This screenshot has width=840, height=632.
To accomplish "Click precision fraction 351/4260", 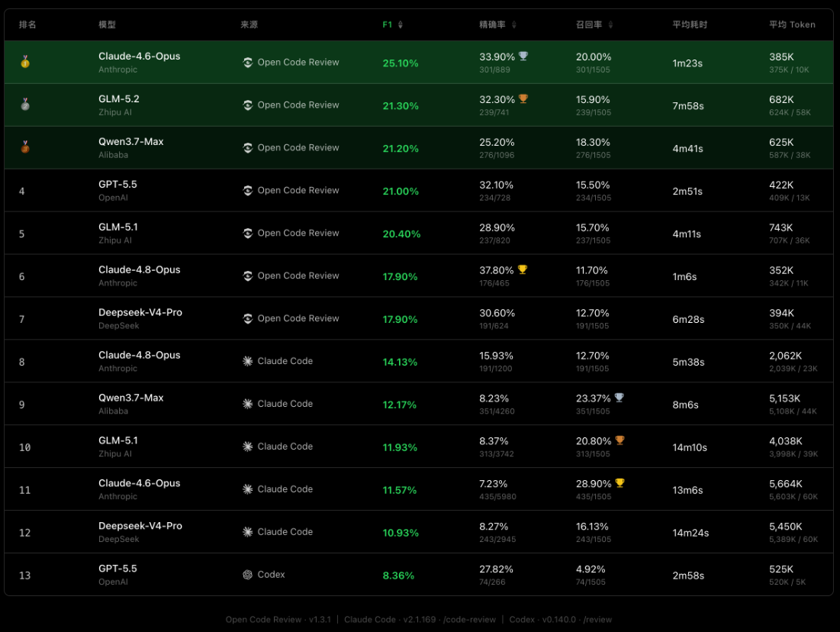I will 497,411.
